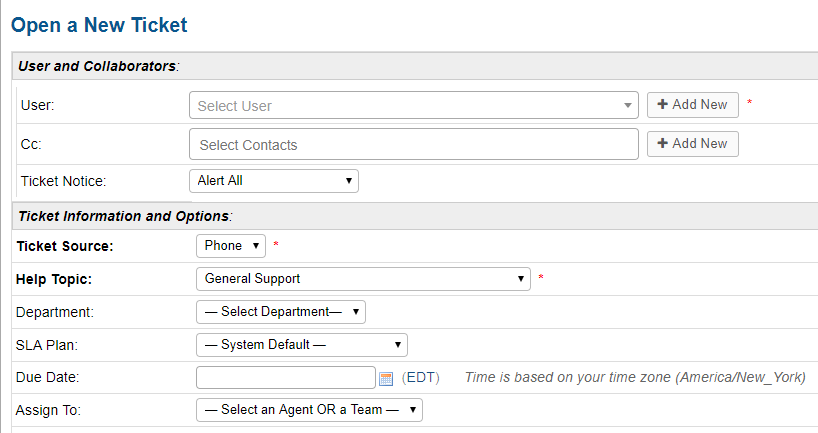The height and width of the screenshot is (433, 818).
Task: Click the Add New button for Cc
Action: [x=693, y=144]
